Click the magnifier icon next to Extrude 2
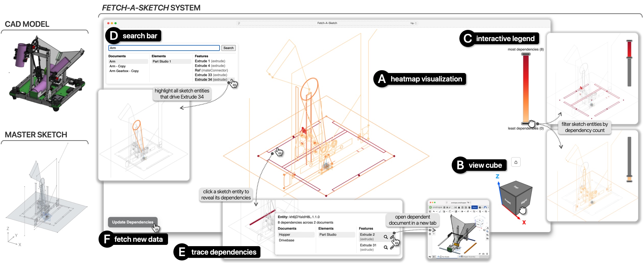 pos(386,237)
